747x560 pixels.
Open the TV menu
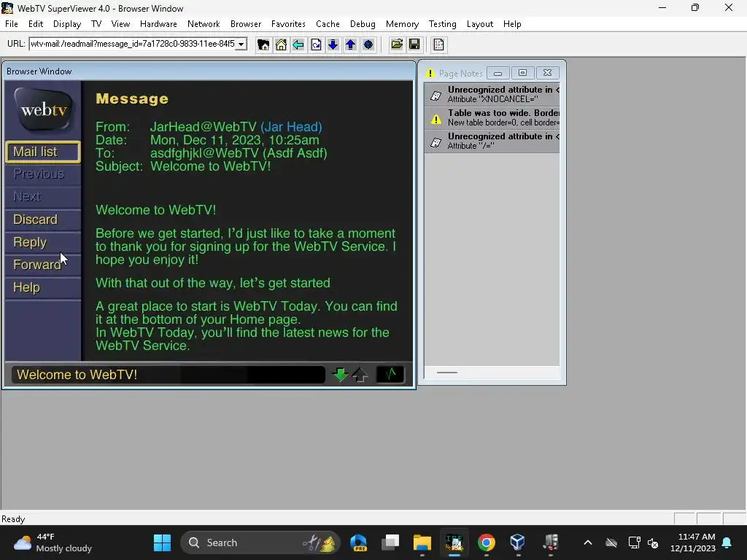coord(96,24)
